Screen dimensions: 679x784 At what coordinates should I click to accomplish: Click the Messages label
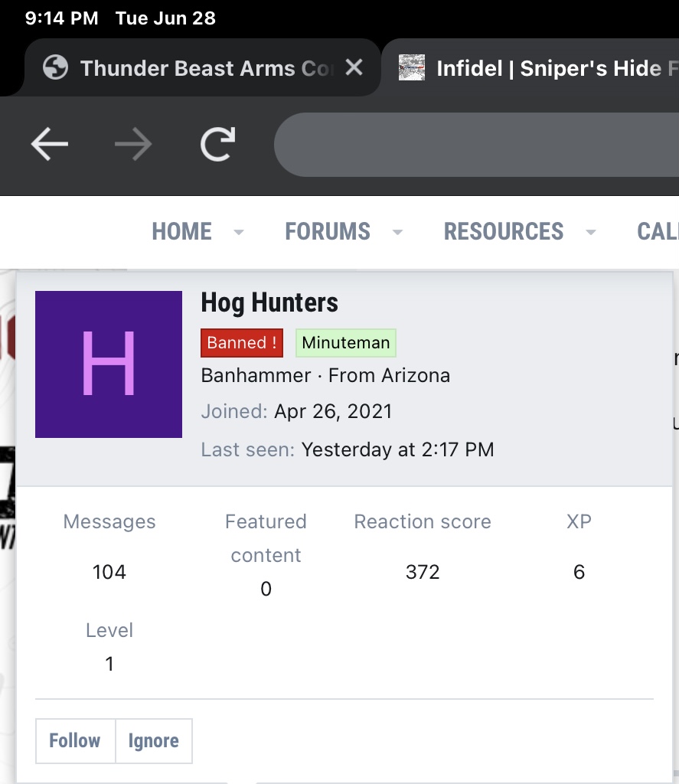109,521
